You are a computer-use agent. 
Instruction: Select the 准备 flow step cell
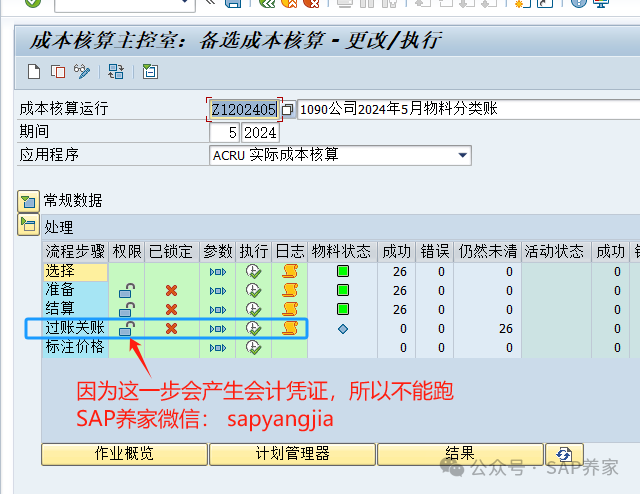point(76,291)
